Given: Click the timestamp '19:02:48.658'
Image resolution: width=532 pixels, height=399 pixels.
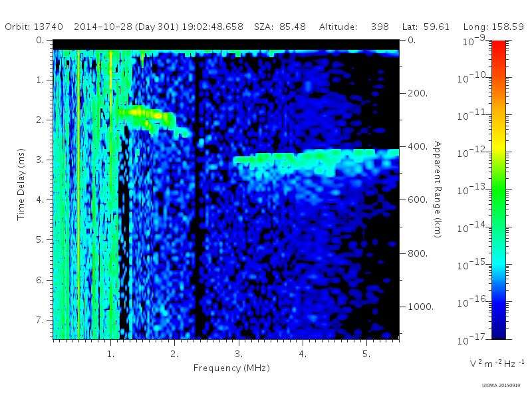Looking at the screenshot, I should pos(213,27).
